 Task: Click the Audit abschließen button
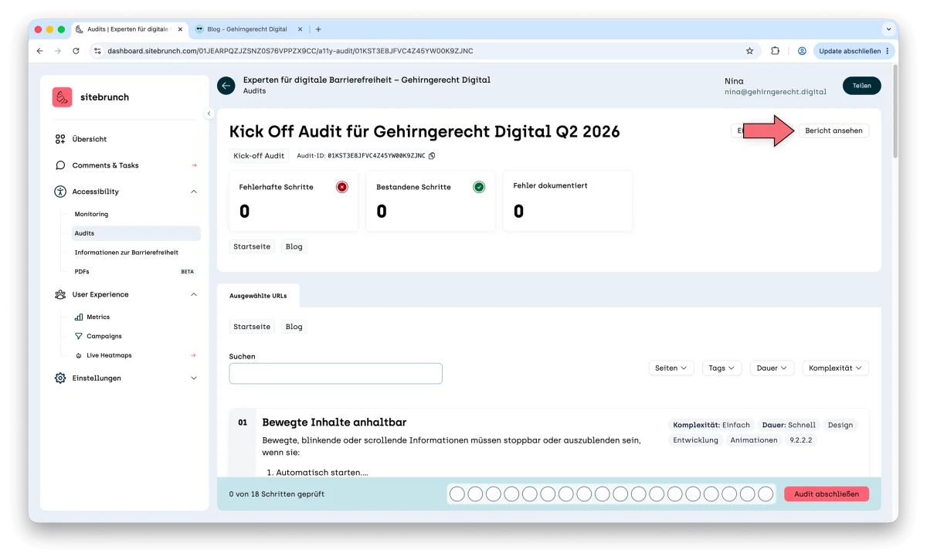[827, 494]
